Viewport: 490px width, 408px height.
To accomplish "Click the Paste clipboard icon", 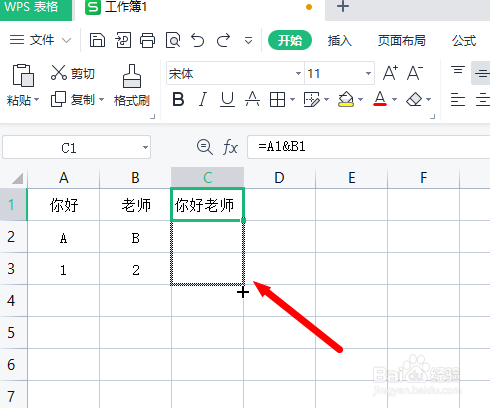I will 23,75.
